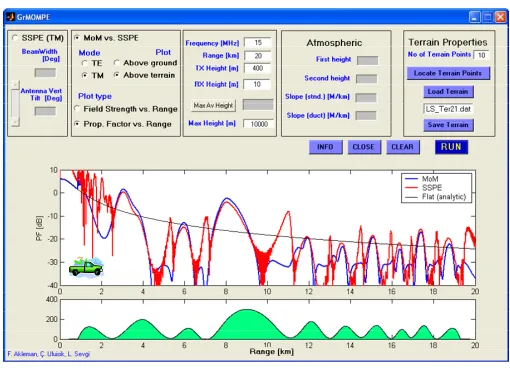The height and width of the screenshot is (368, 510).
Task: Click the RUN button
Action: click(451, 147)
